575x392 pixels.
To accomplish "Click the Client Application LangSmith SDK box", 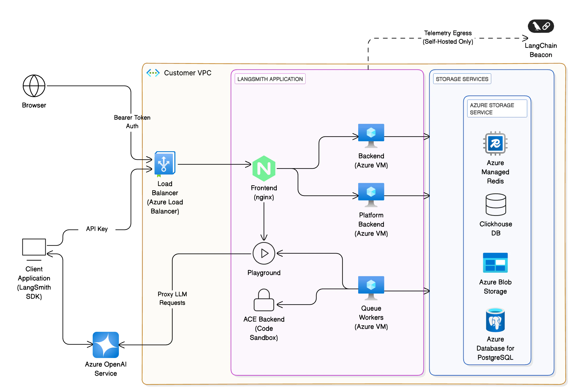I will [x=34, y=247].
